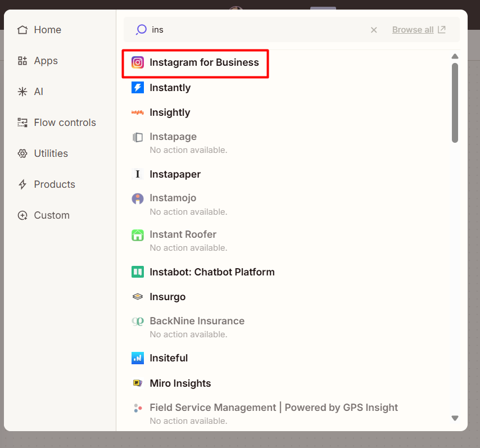The width and height of the screenshot is (480, 448).
Task: Click the Instabot green logo
Action: pyautogui.click(x=138, y=272)
